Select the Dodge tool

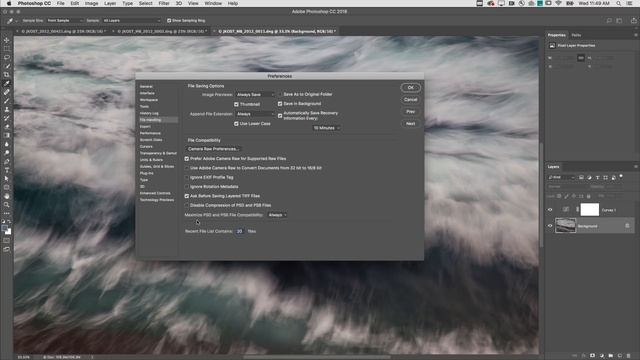pyautogui.click(x=7, y=153)
